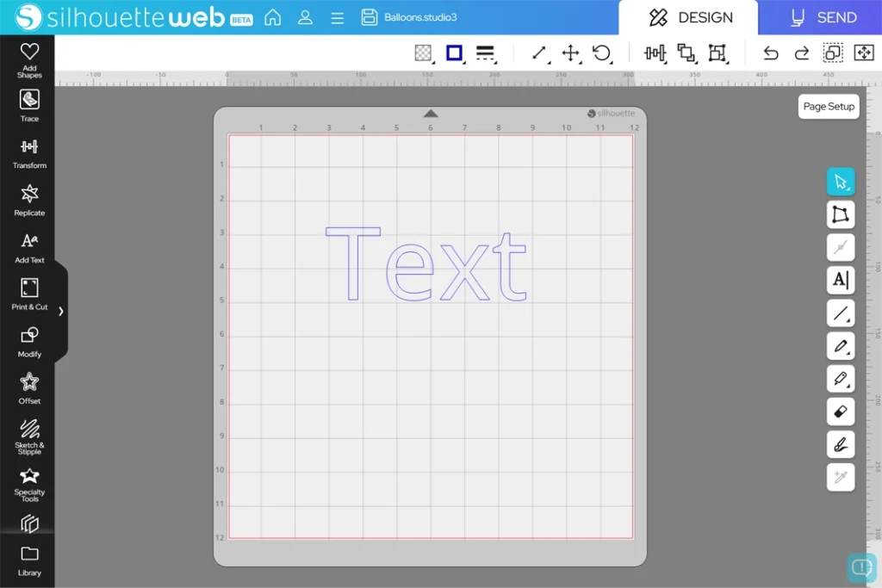Click the Undo arrow

[771, 53]
